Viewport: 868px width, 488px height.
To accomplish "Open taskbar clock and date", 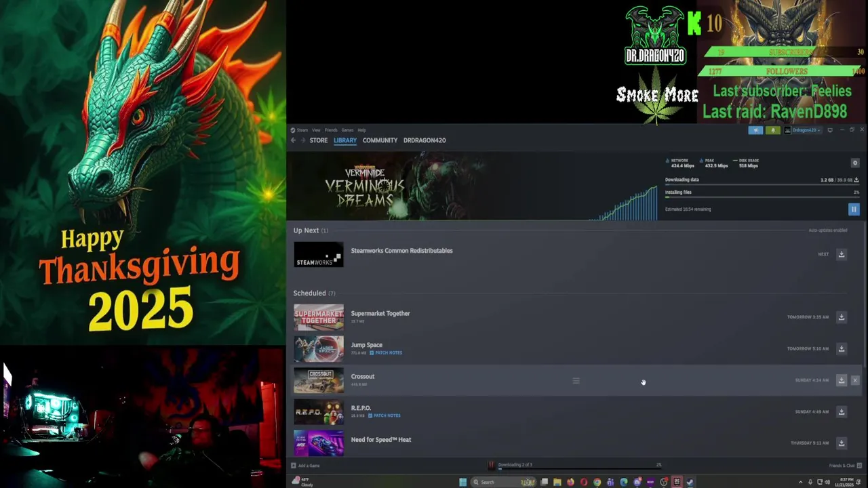I will [x=846, y=482].
